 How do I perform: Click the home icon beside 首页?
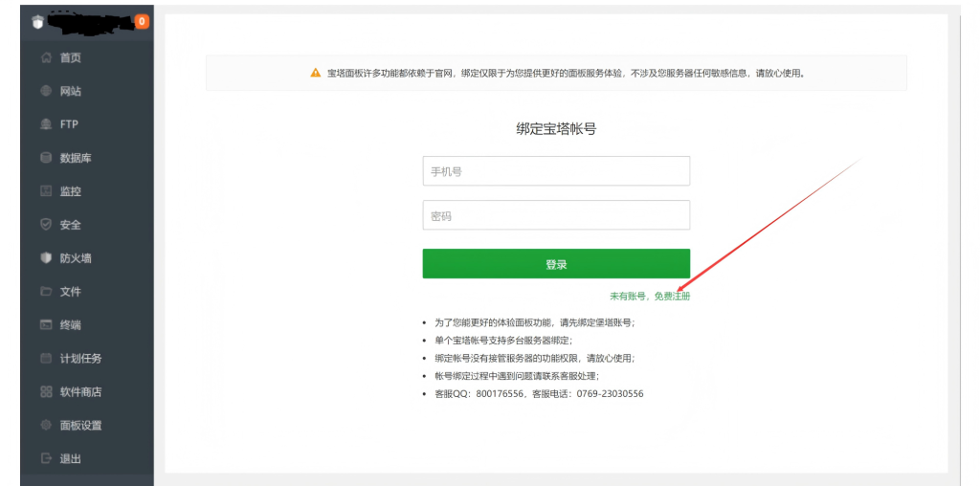click(x=46, y=57)
